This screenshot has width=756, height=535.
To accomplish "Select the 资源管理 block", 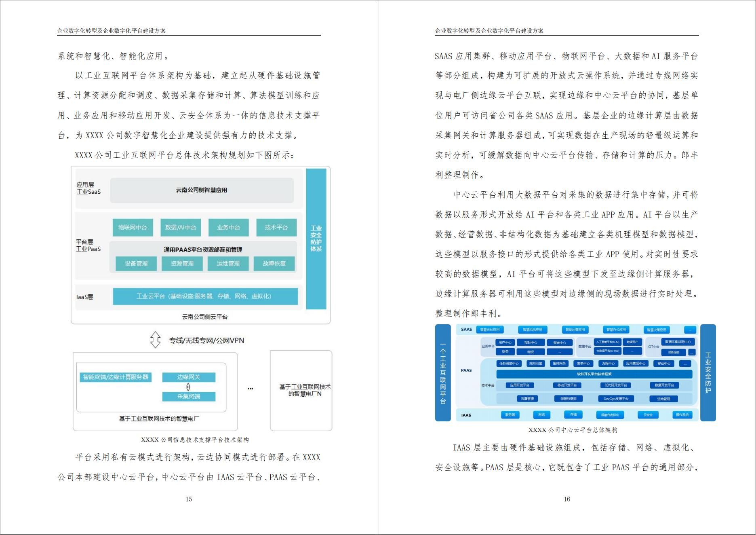I will point(182,263).
